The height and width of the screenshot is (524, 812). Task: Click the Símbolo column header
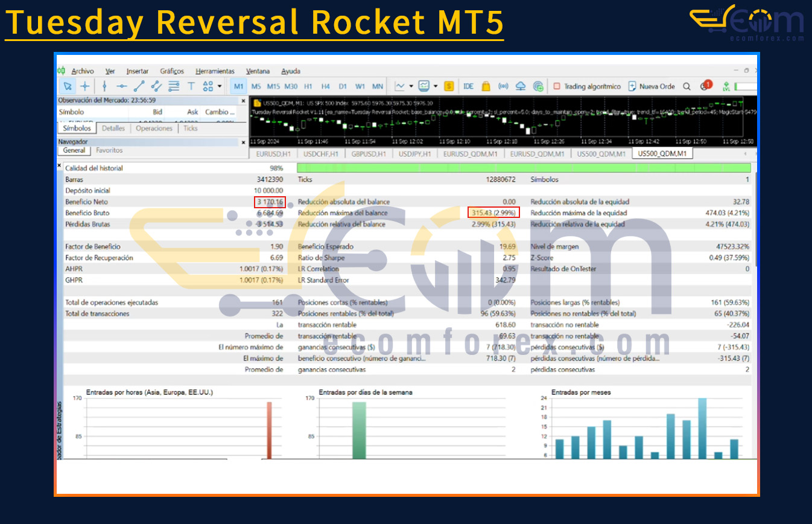point(72,112)
